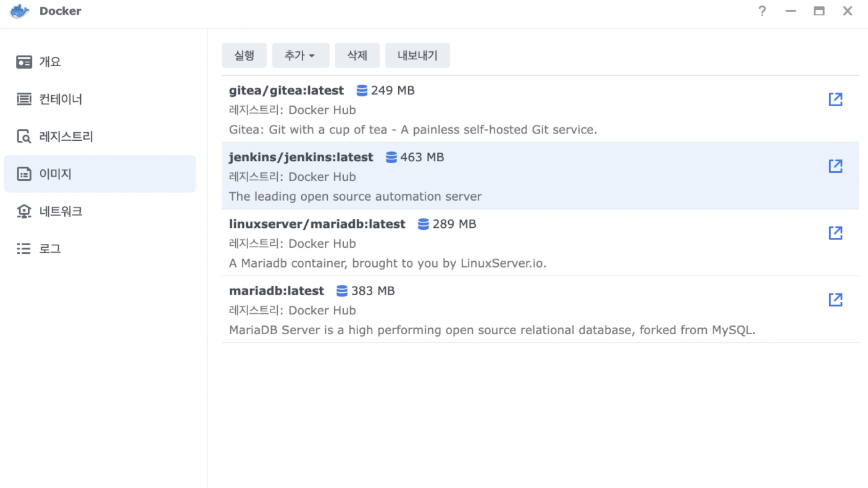This screenshot has width=868, height=488.
Task: Select the gitea/gitea:latest image name
Action: [x=286, y=91]
